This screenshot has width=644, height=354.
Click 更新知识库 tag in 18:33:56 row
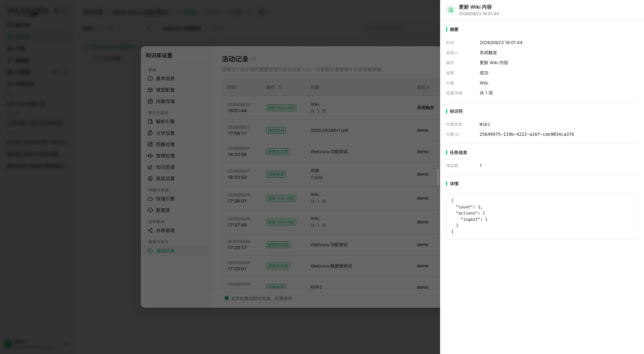click(x=278, y=152)
